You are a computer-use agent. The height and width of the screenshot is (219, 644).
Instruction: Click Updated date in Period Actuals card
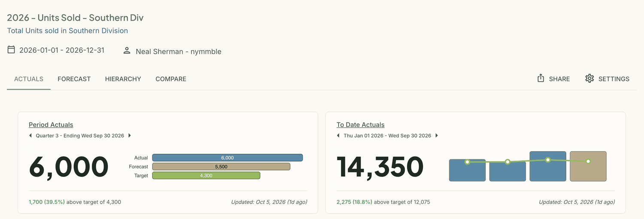269,202
